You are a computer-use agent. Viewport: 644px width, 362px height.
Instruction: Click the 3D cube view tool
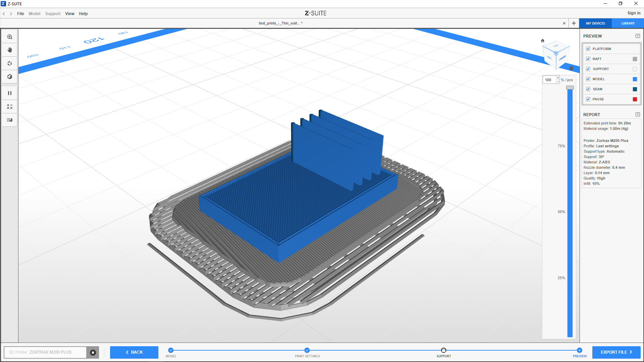click(10, 77)
